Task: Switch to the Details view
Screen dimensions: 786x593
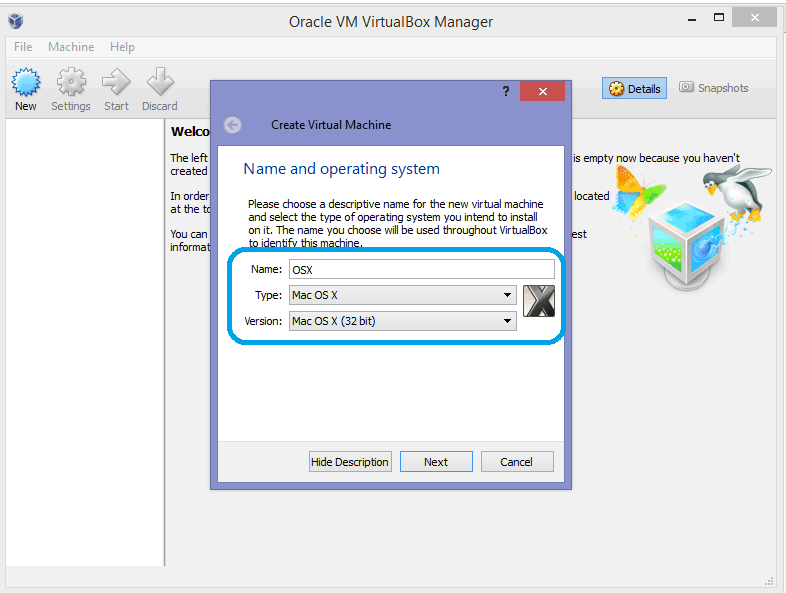Action: tap(634, 88)
